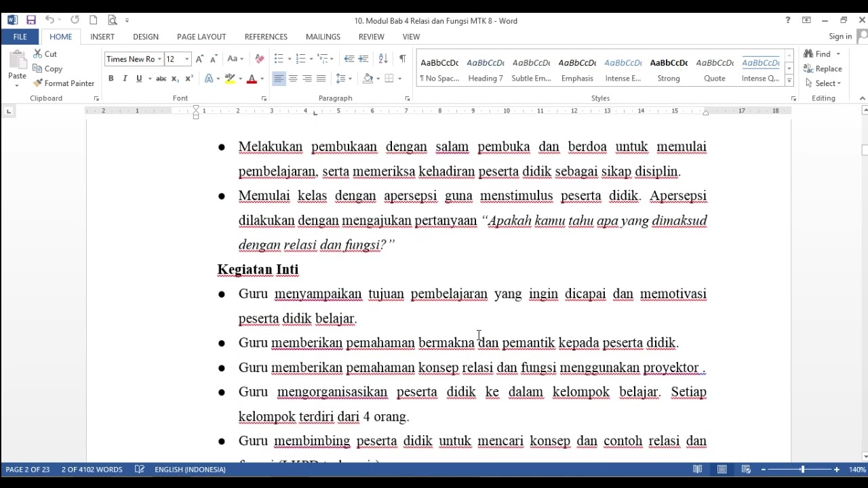Open Font dialog launcher
Image resolution: width=868 pixels, height=488 pixels.
pos(264,99)
